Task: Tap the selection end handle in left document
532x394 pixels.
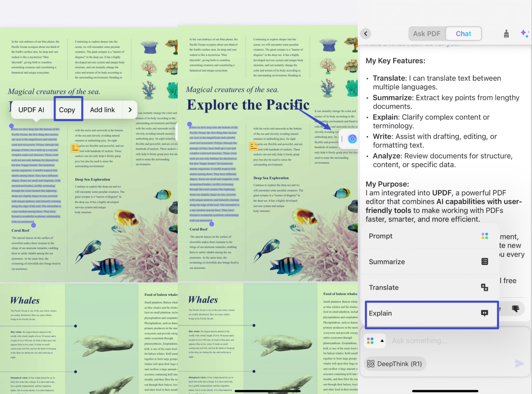Action: click(x=34, y=225)
